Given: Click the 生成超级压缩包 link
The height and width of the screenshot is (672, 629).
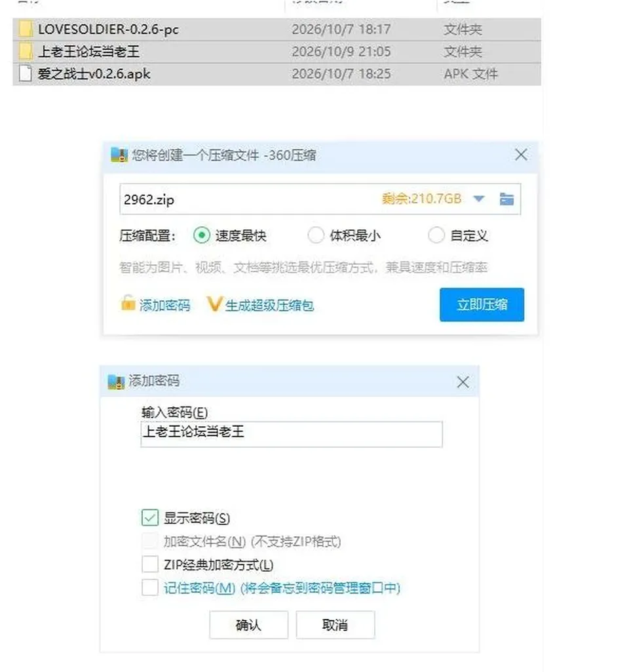Looking at the screenshot, I should point(269,305).
